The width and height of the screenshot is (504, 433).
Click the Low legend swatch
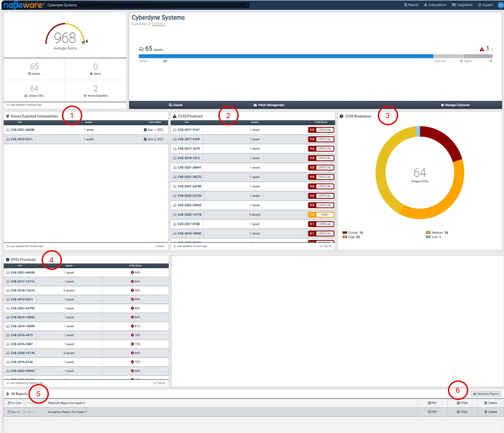tap(428, 237)
